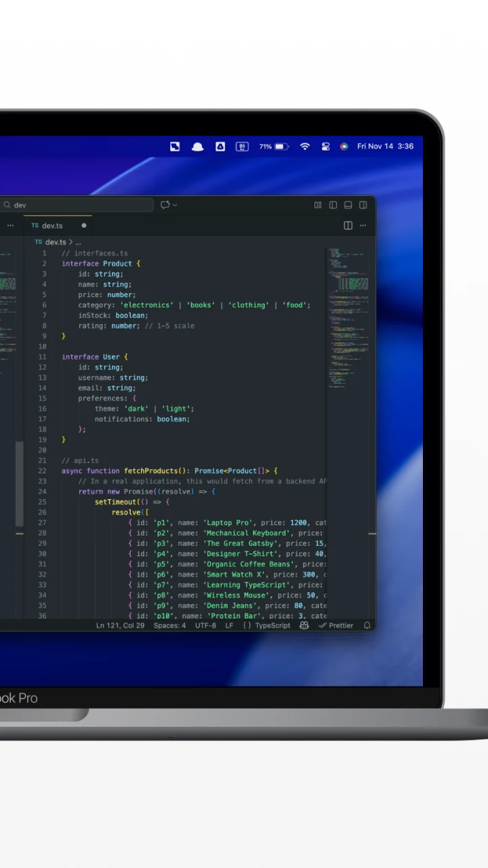Click 'fetchProducts' in the function declaration
Viewport: 488px width, 868px height.
150,471
